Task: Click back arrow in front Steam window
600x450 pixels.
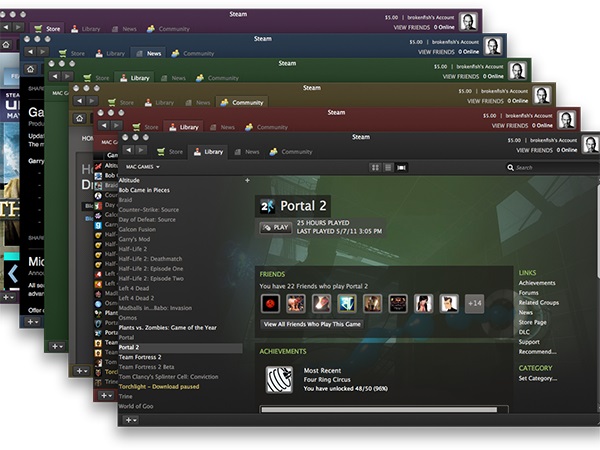Action: (x=129, y=150)
